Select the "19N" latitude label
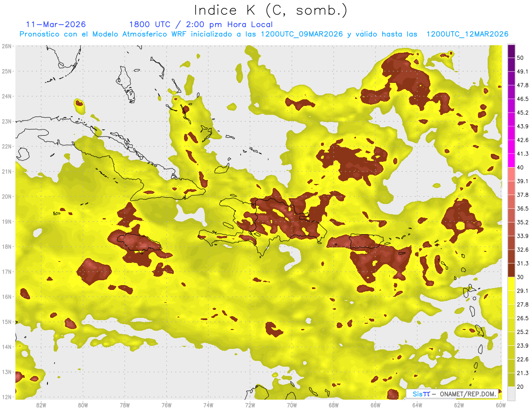Screen dimensions: 532x411 click(7, 222)
